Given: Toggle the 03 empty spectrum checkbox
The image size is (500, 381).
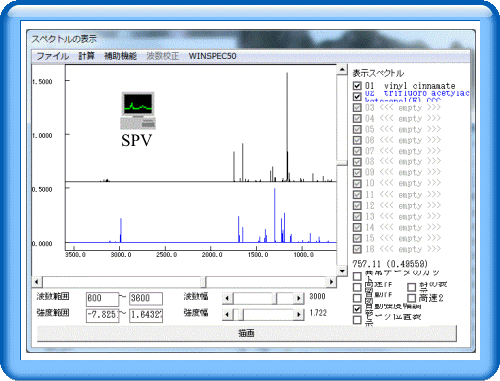Looking at the screenshot, I should click(x=357, y=108).
